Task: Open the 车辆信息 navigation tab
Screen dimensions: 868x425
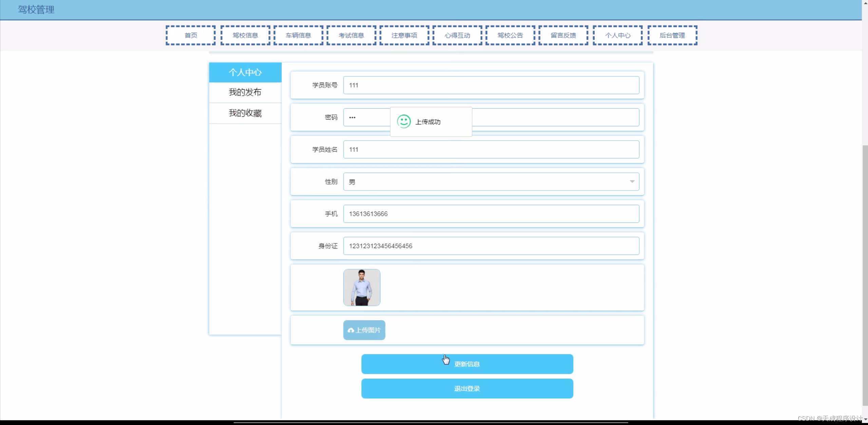Action: [298, 35]
